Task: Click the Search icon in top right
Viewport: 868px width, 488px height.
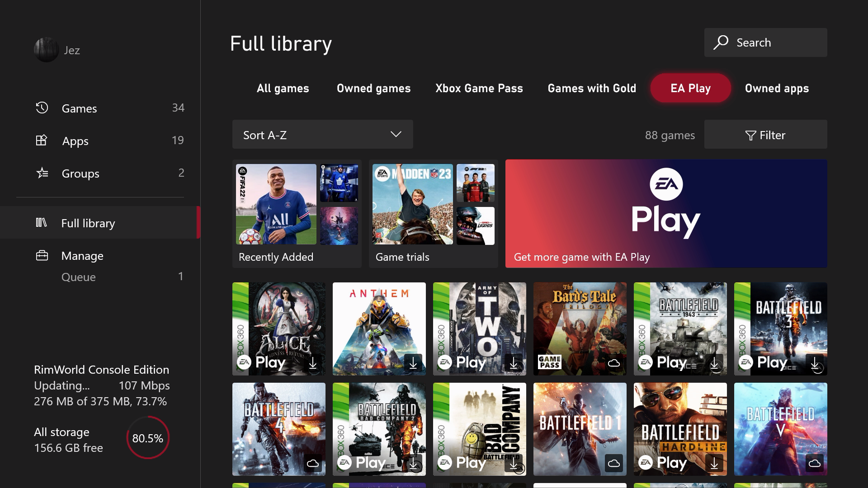Action: (722, 42)
